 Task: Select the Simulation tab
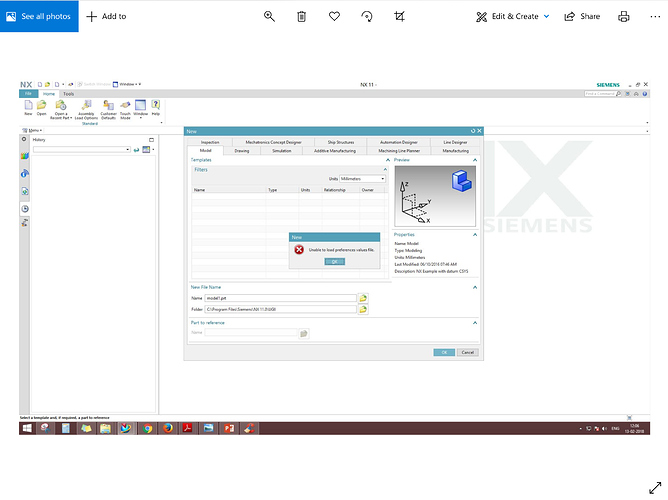282,151
